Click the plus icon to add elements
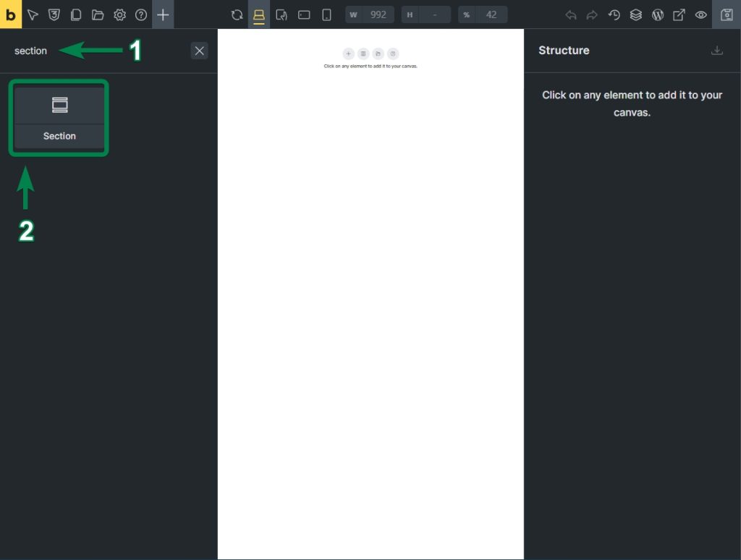The image size is (741, 560). (163, 14)
